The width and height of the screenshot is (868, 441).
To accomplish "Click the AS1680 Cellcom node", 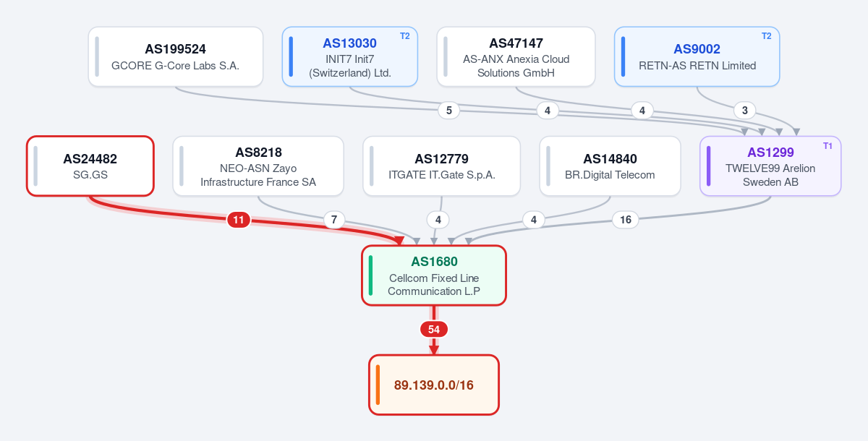I will click(x=434, y=275).
